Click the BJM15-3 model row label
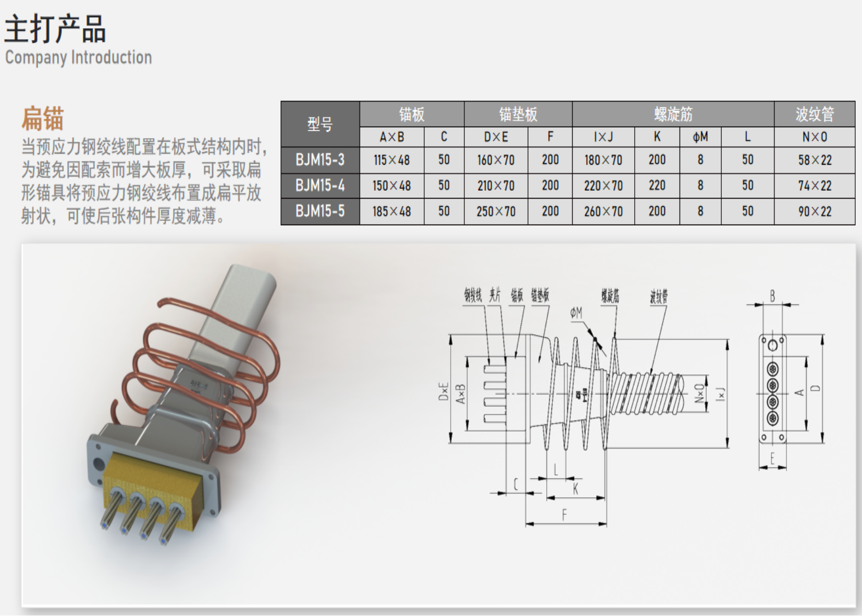This screenshot has height=616, width=862. [320, 159]
